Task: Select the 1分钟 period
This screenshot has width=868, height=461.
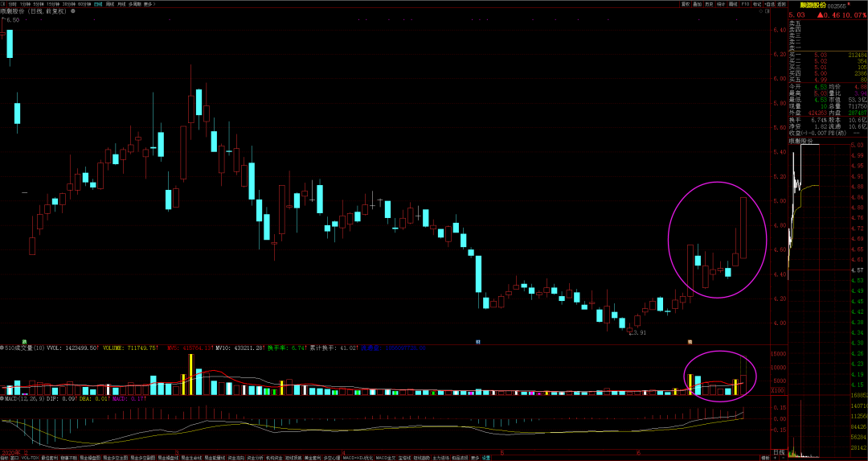Action: click(24, 4)
